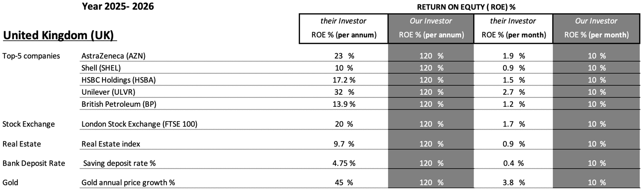Click the 'Bank Deposit Rate' category label
The image size is (644, 193).
[x=34, y=164]
